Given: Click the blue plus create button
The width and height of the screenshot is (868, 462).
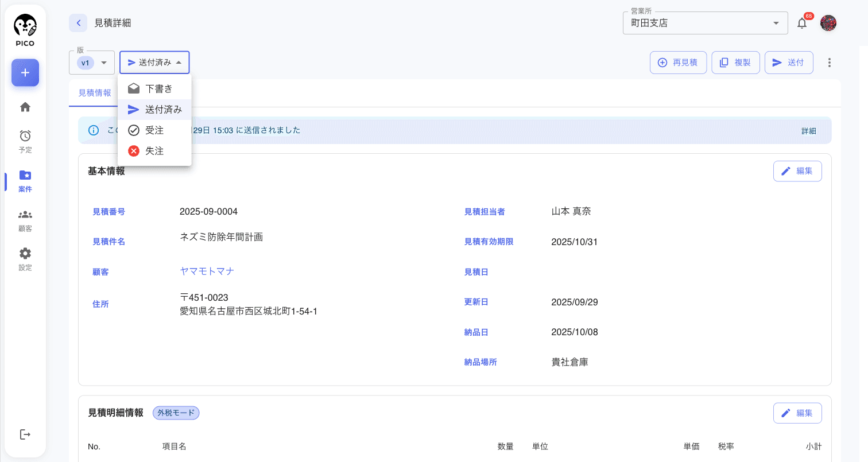Looking at the screenshot, I should point(25,73).
